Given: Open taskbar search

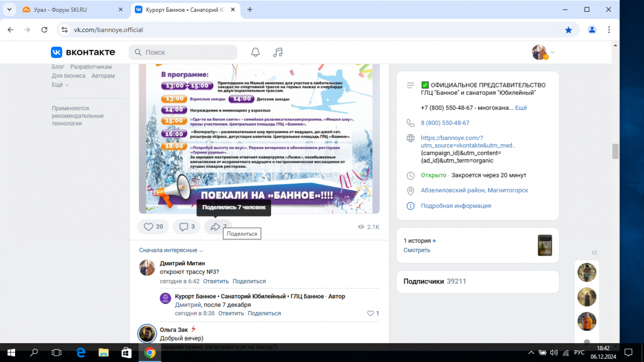Looking at the screenshot, I should click(34, 352).
